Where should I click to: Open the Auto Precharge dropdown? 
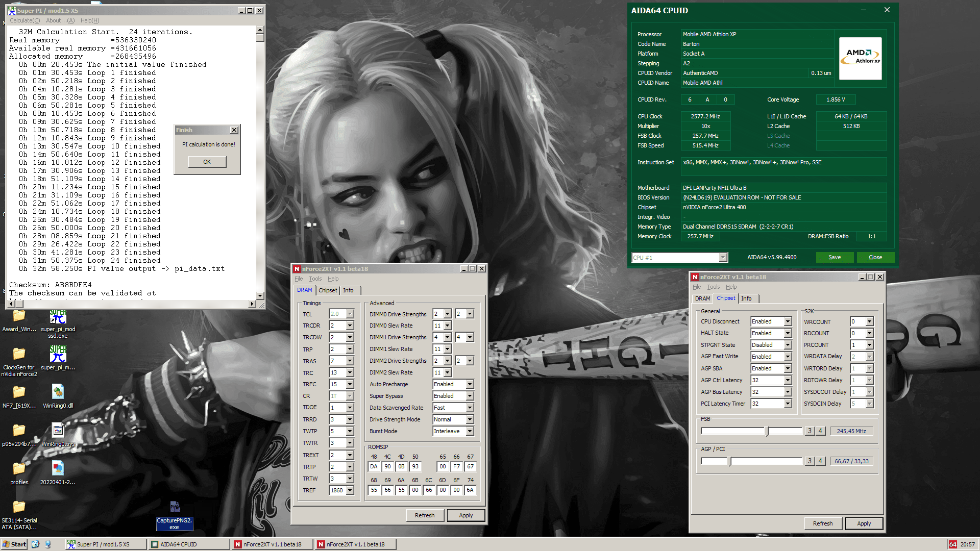pyautogui.click(x=469, y=384)
